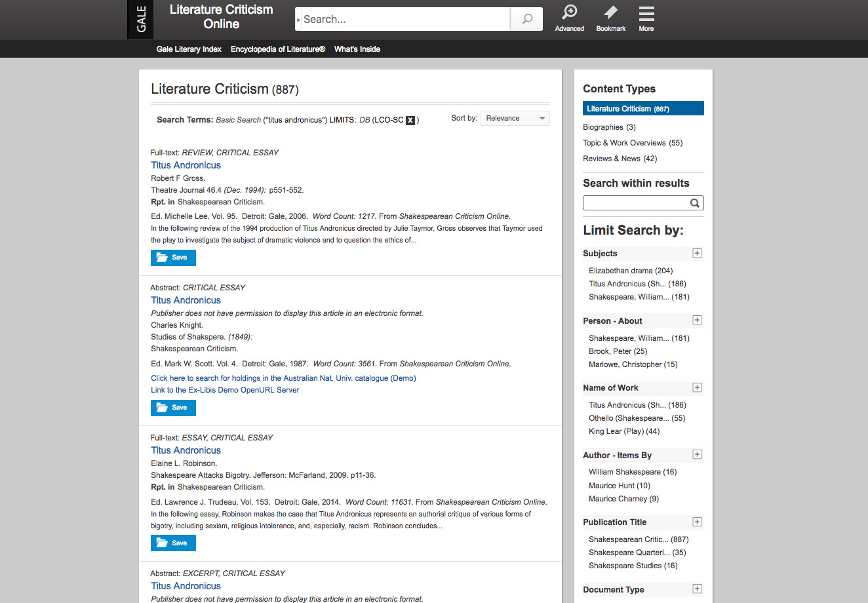Open the fourth Titus Andronicus excerpt result
Image resolution: width=868 pixels, height=603 pixels.
[186, 586]
